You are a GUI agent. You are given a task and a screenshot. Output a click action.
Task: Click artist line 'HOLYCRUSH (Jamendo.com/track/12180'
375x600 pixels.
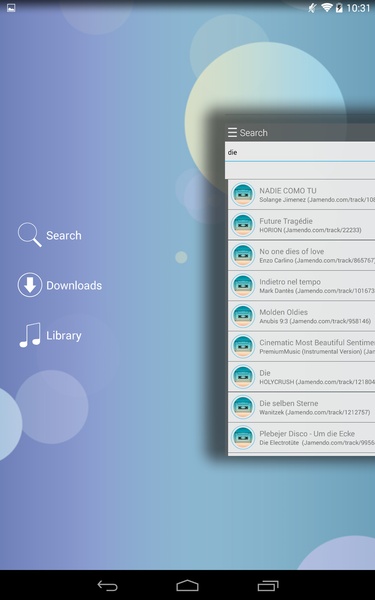click(317, 382)
